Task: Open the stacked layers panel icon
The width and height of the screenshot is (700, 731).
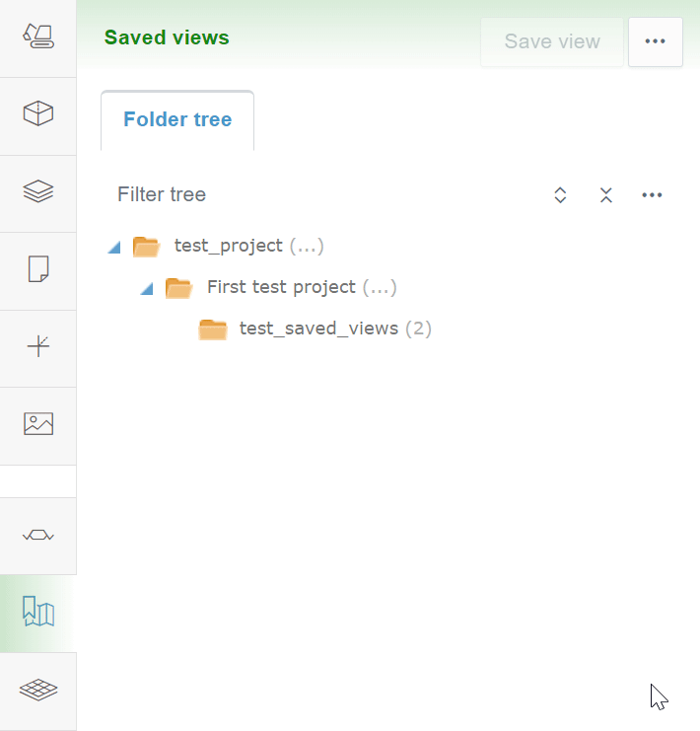Action: pyautogui.click(x=37, y=192)
